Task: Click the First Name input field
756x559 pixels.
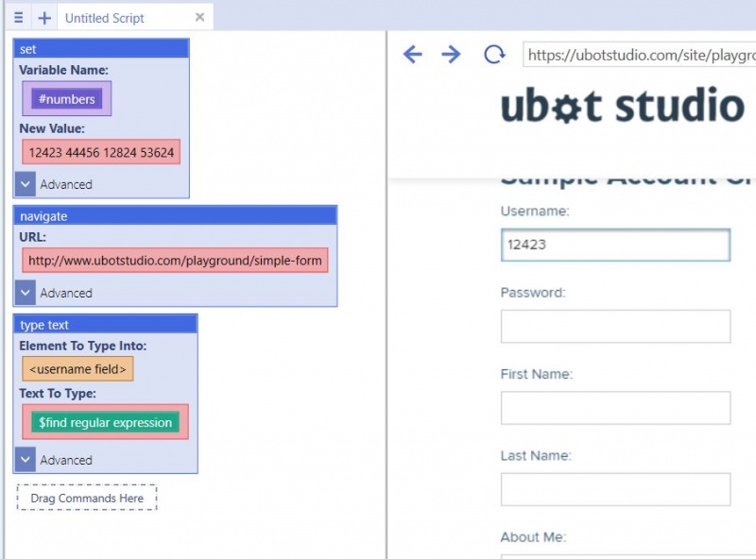Action: coord(616,408)
